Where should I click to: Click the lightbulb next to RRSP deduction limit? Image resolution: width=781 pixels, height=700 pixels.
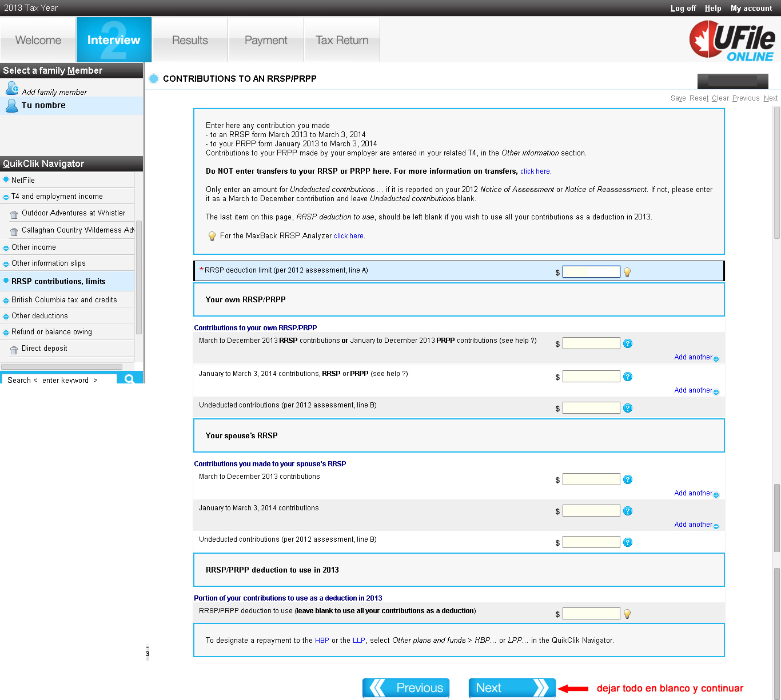tap(627, 273)
